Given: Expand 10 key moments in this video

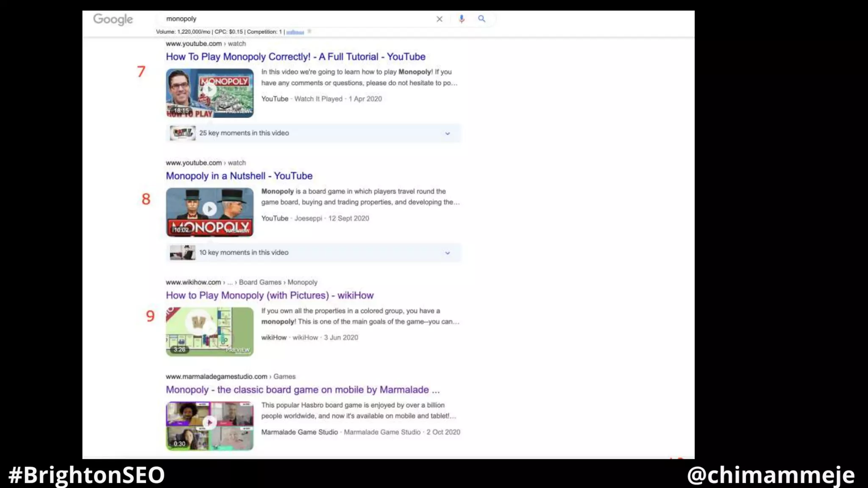Looking at the screenshot, I should click(x=447, y=253).
